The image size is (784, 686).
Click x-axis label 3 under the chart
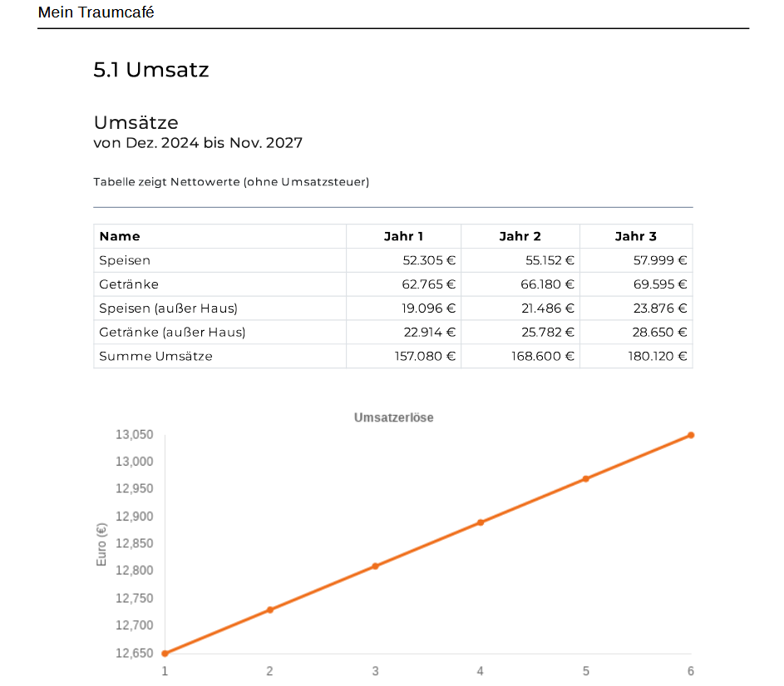(x=376, y=672)
